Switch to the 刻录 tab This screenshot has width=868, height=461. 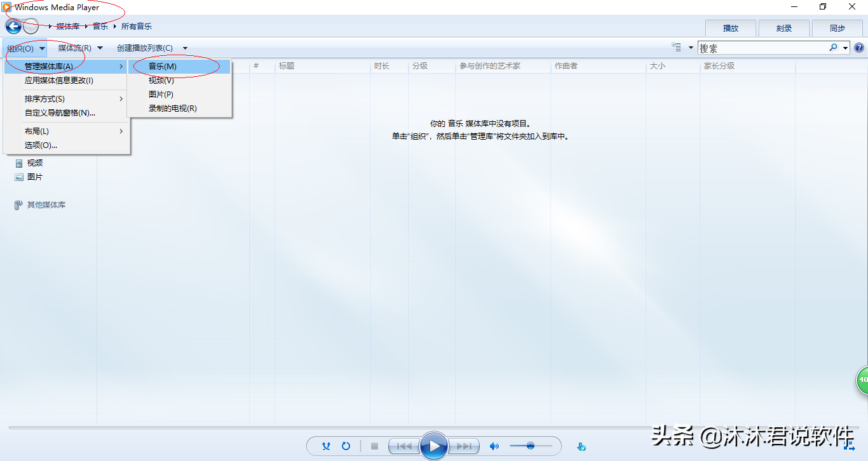(x=784, y=28)
